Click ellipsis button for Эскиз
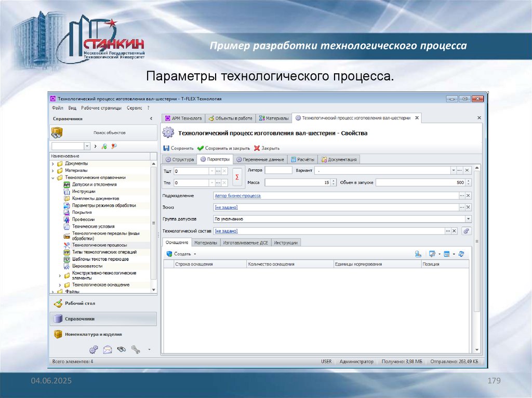This screenshot has width=532, height=398. pyautogui.click(x=462, y=207)
